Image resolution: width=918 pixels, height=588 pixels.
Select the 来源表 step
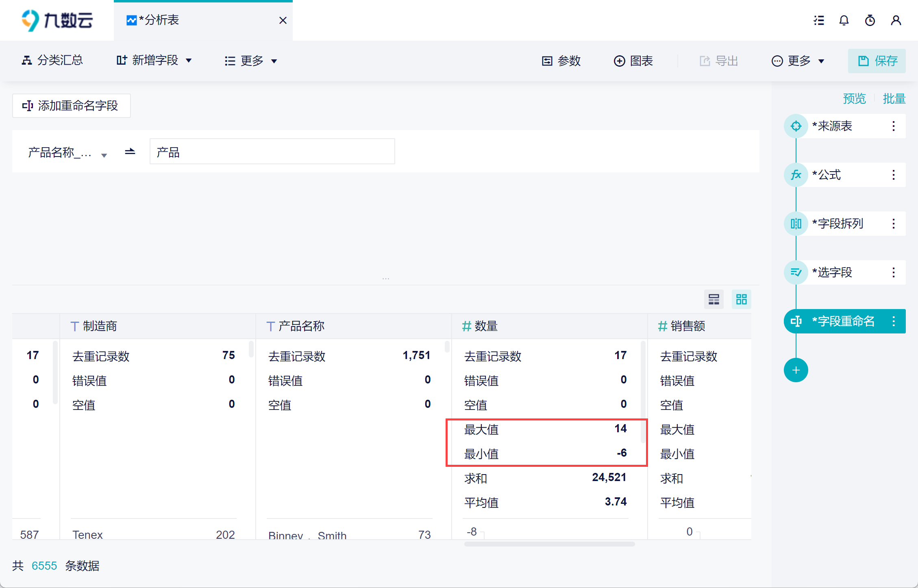(x=832, y=126)
